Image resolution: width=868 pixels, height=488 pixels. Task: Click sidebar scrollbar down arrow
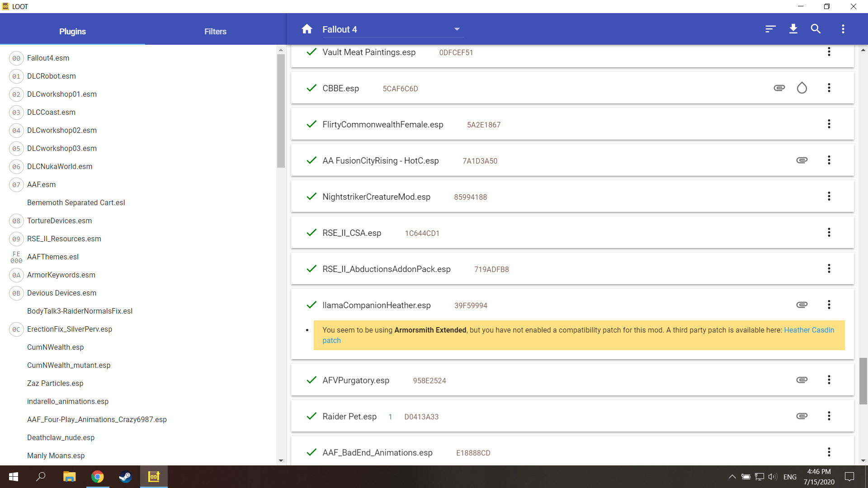[281, 460]
